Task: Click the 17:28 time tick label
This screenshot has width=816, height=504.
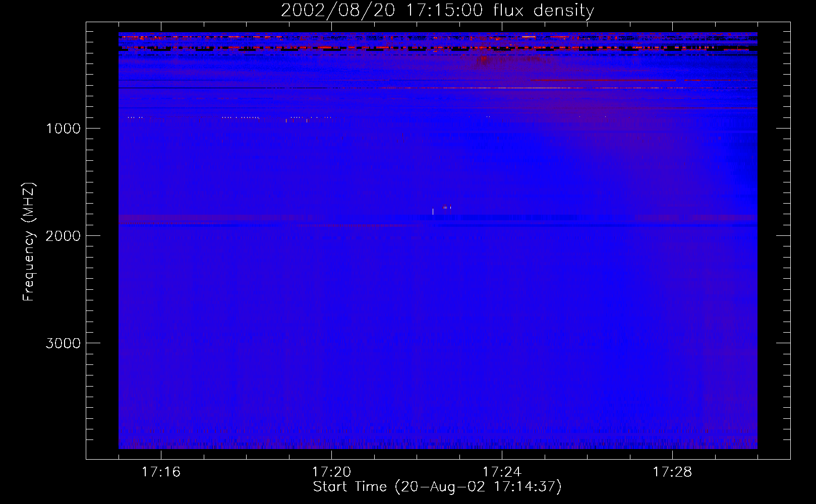Action: pos(672,472)
